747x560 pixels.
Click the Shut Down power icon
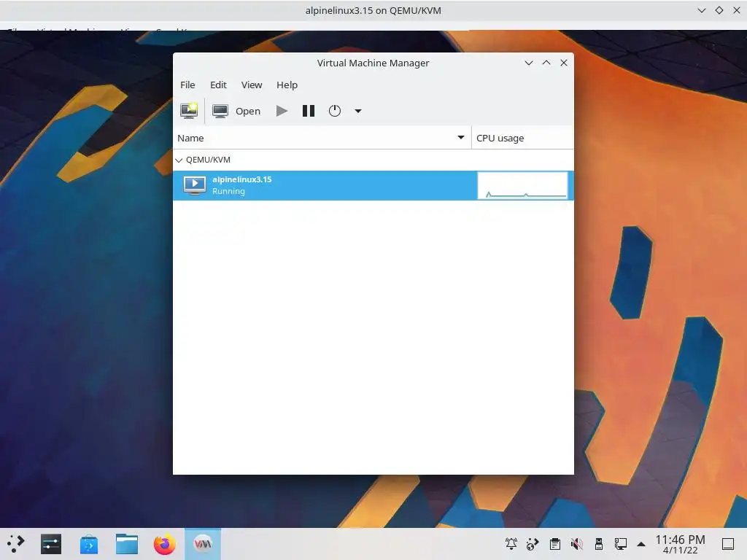334,111
